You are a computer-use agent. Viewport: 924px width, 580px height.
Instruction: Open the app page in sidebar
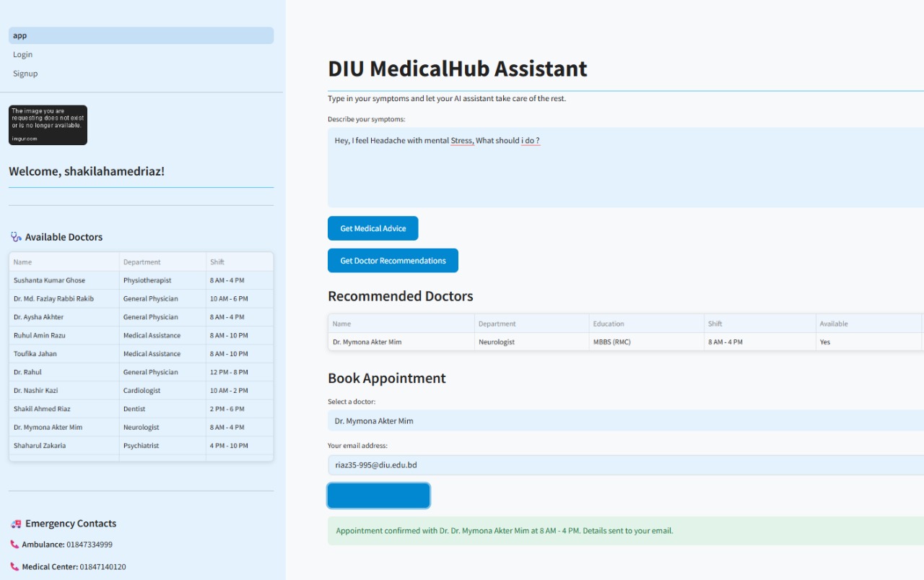click(x=141, y=35)
